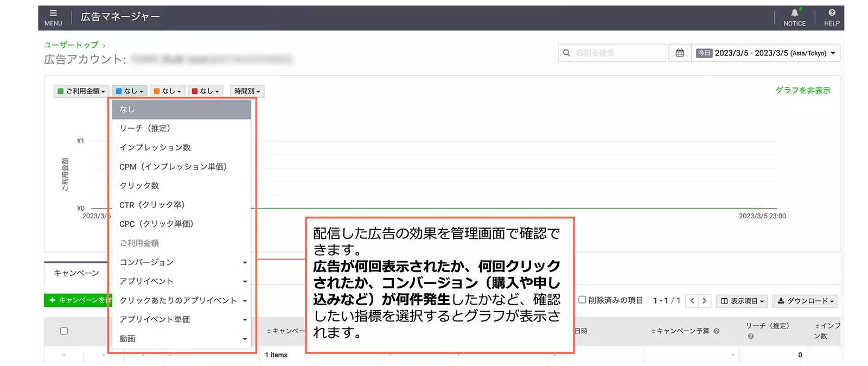
Task: Click the calendar date picker icon
Action: (x=680, y=53)
